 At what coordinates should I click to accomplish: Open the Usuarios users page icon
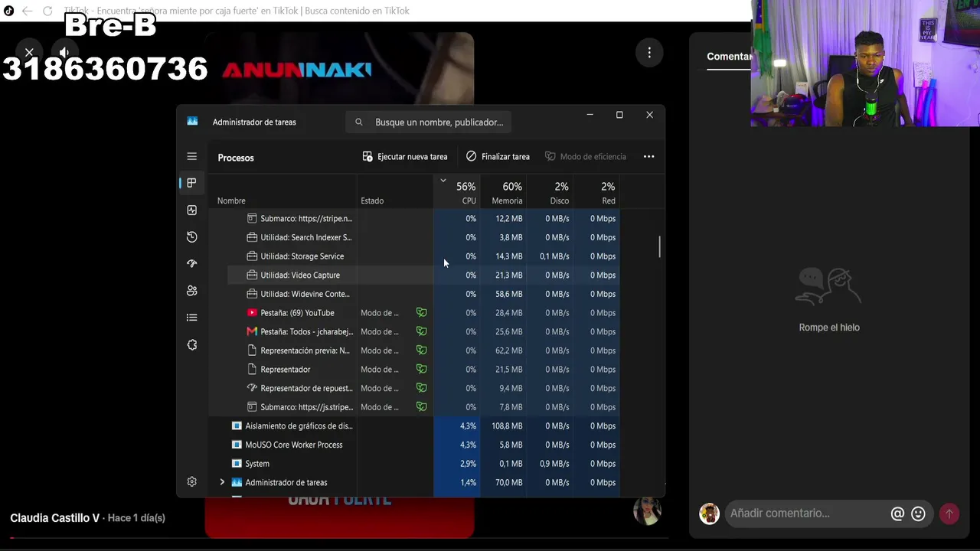(191, 291)
